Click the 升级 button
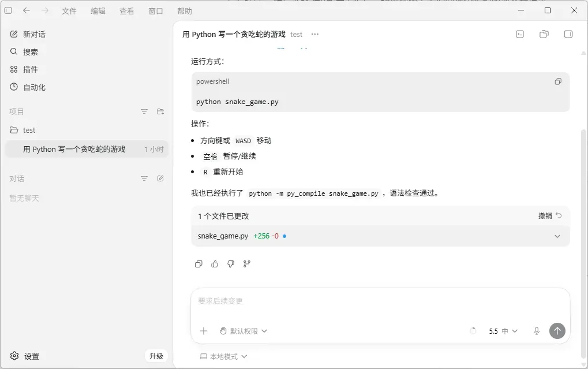The width and height of the screenshot is (588, 369). (x=156, y=356)
